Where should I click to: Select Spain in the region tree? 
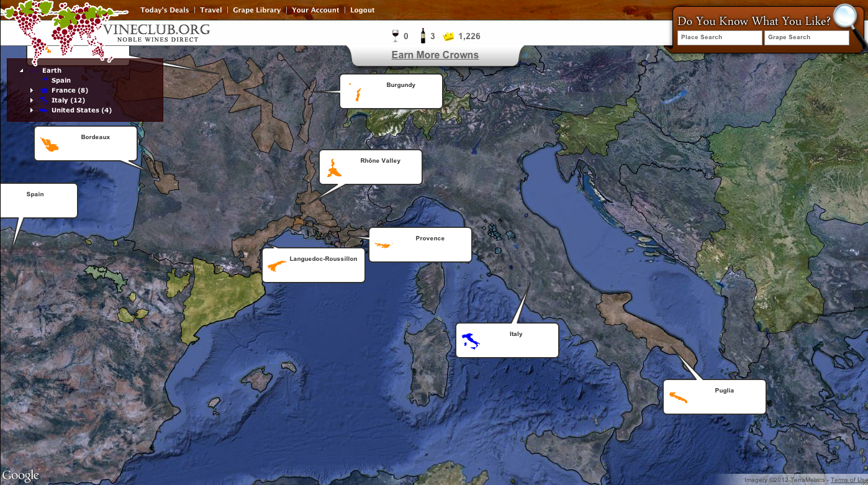pyautogui.click(x=61, y=81)
